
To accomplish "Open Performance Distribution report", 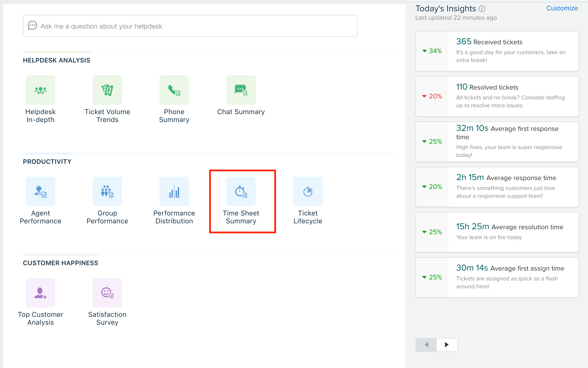I will click(x=174, y=191).
